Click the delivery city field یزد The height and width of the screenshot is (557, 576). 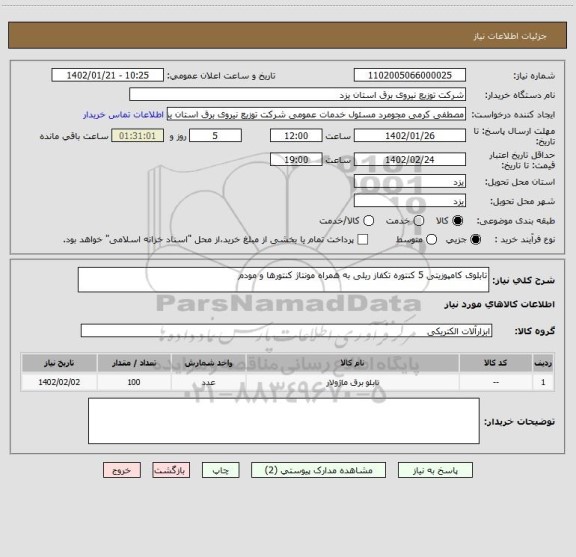(x=410, y=201)
